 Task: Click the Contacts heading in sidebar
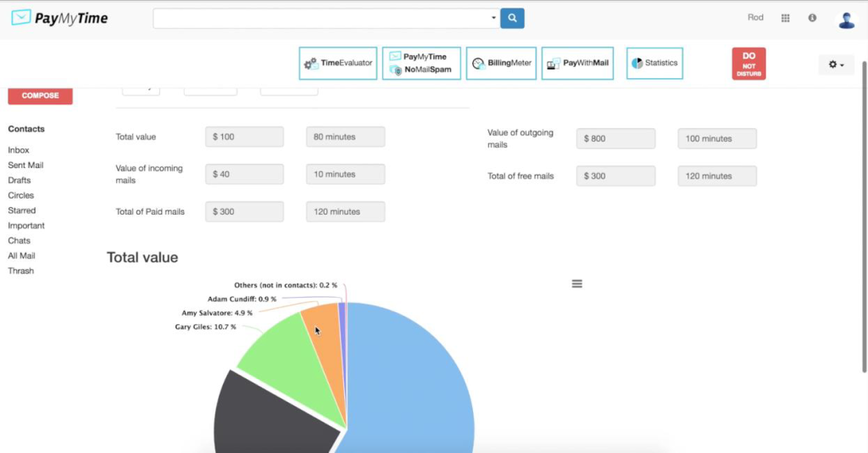click(26, 129)
